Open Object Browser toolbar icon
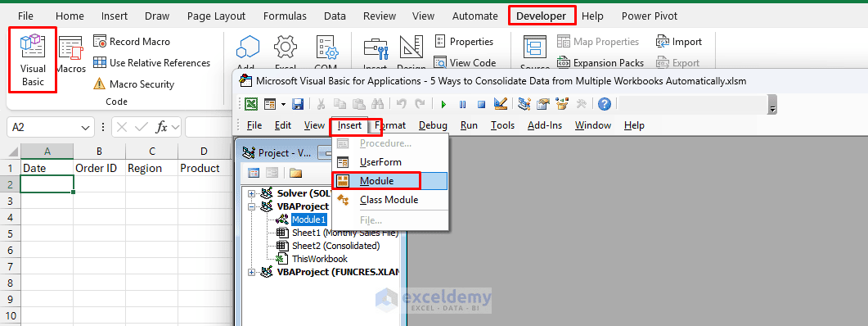The image size is (868, 326). [562, 104]
